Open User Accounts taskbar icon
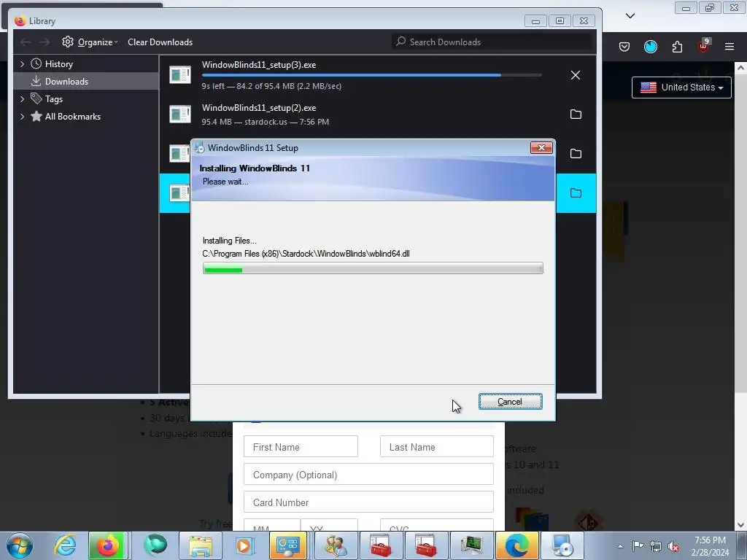This screenshot has height=560, width=747. point(336,545)
